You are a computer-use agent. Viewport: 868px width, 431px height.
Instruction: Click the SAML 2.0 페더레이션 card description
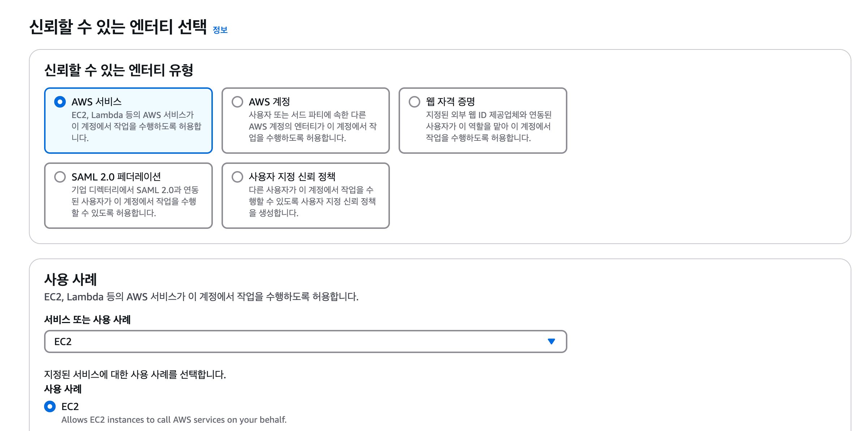point(135,201)
